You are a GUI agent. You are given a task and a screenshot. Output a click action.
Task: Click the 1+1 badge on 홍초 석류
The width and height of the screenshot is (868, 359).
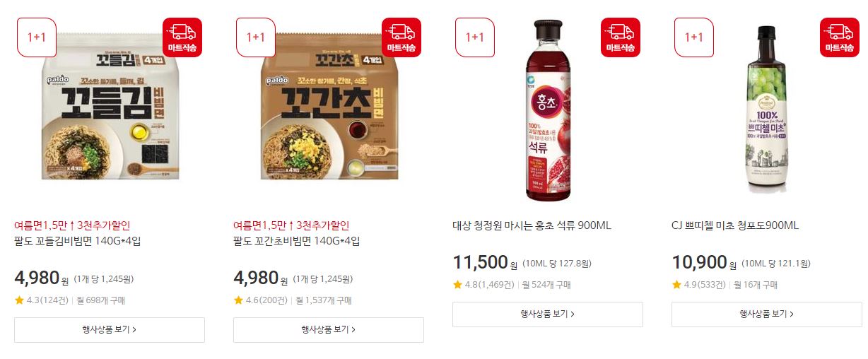[475, 37]
